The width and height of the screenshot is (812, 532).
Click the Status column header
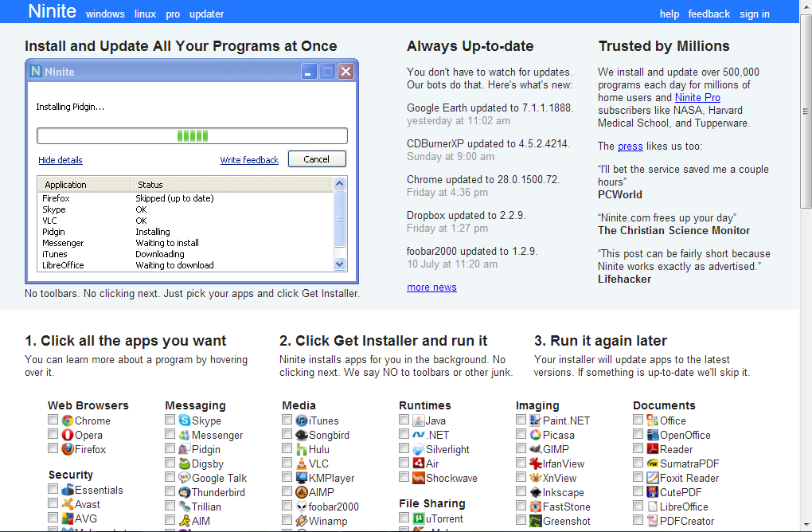(x=230, y=185)
